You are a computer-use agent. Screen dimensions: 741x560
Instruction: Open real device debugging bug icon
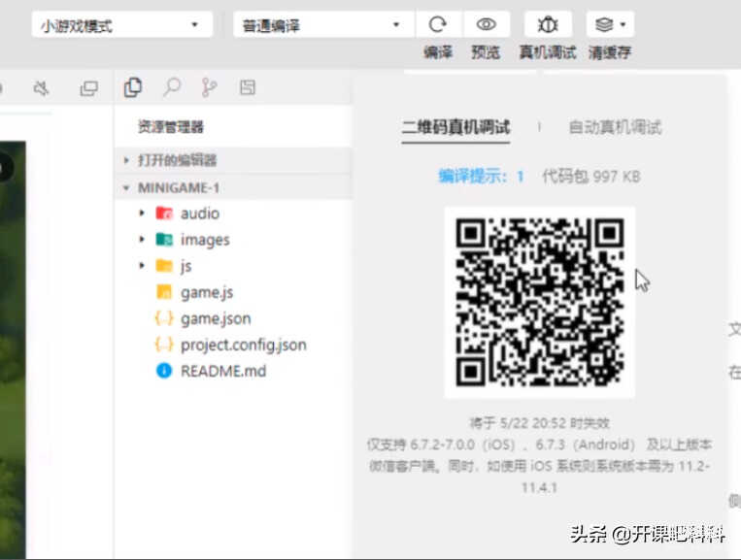[x=548, y=24]
